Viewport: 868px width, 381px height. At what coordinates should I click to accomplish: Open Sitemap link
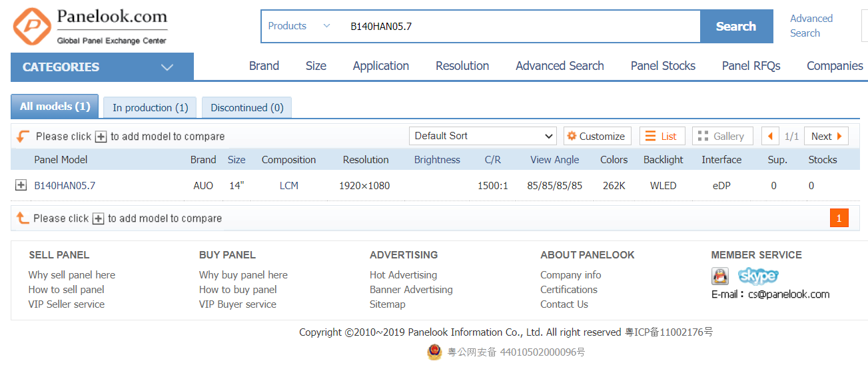[x=388, y=304]
